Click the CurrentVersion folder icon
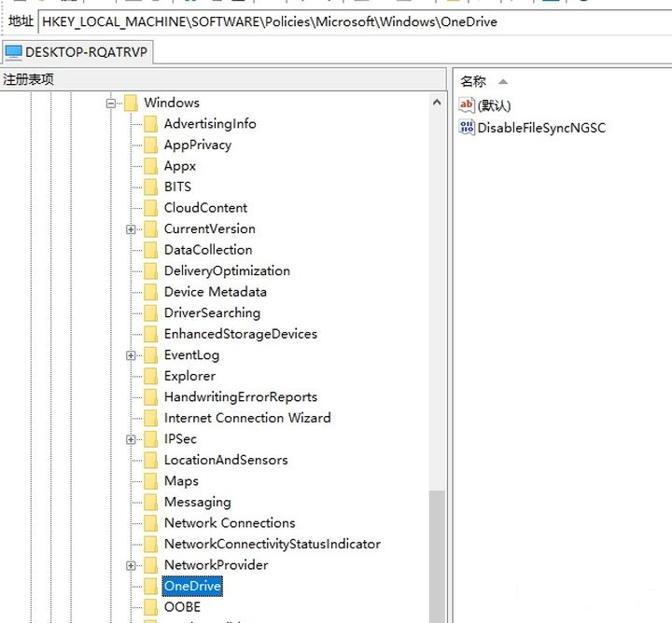Screen dimensions: 672x623 150,228
